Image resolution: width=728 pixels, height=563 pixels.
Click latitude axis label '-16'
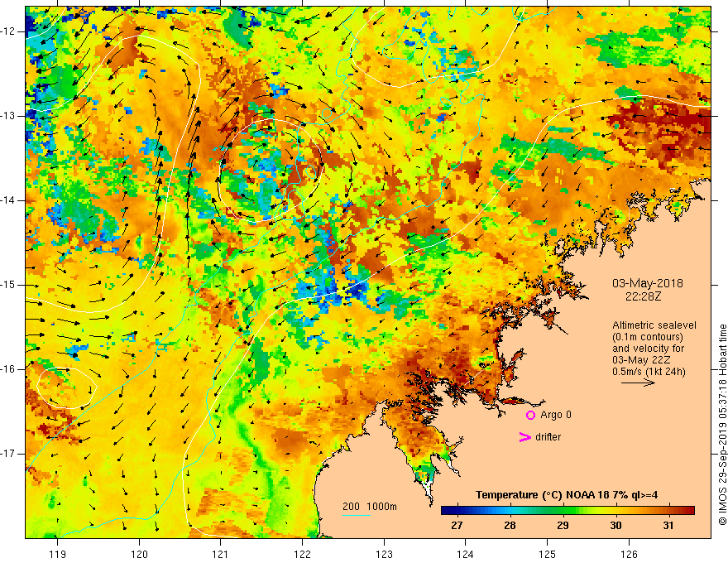pos(8,369)
